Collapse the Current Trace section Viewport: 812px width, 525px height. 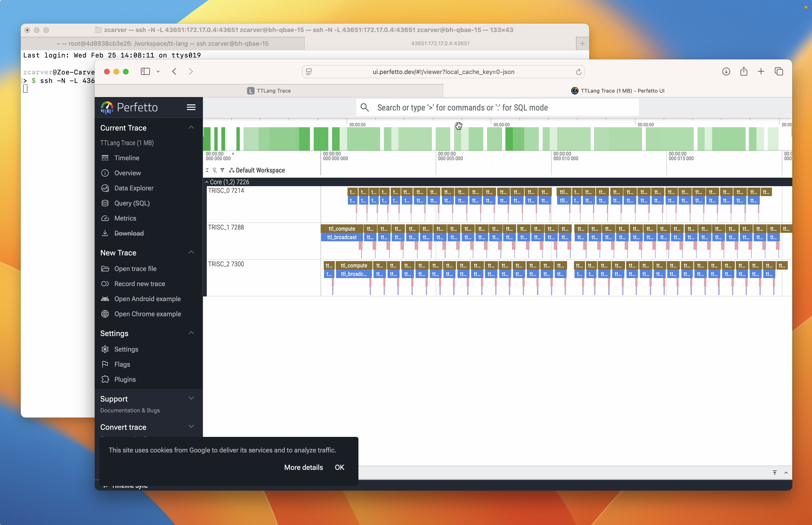pyautogui.click(x=191, y=127)
